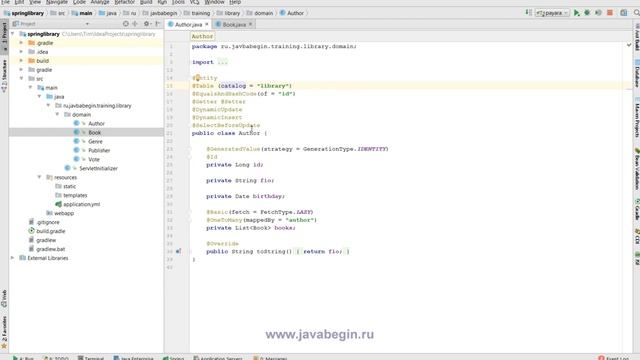Hide the Project panel pin icon
The height and width of the screenshot is (360, 640).
158,24
